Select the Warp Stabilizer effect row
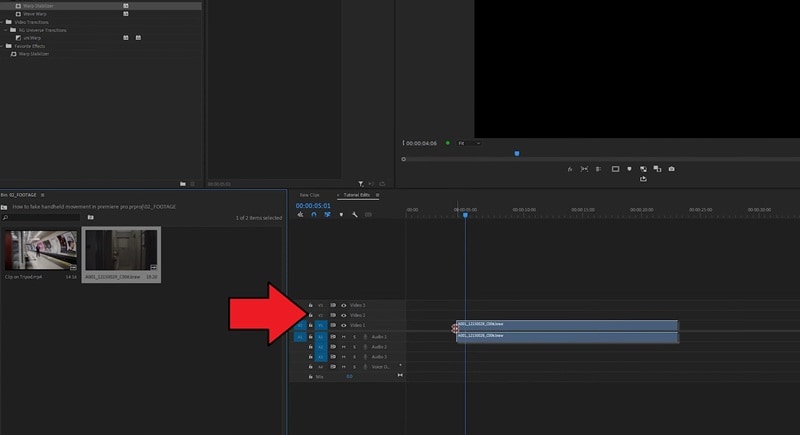This screenshot has height=435, width=800. (x=101, y=6)
